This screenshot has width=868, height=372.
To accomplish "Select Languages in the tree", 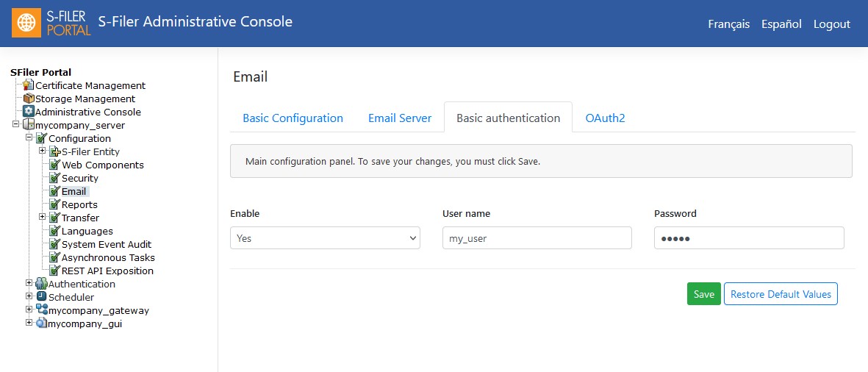I will click(x=87, y=232).
